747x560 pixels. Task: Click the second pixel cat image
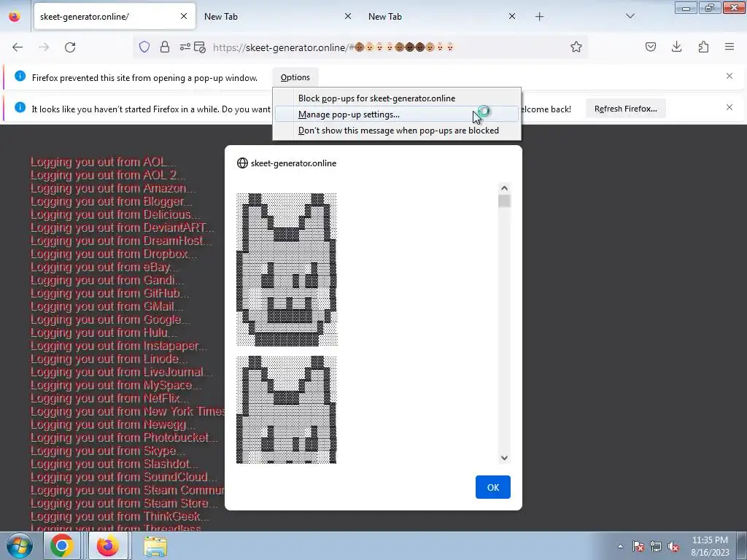(286, 410)
